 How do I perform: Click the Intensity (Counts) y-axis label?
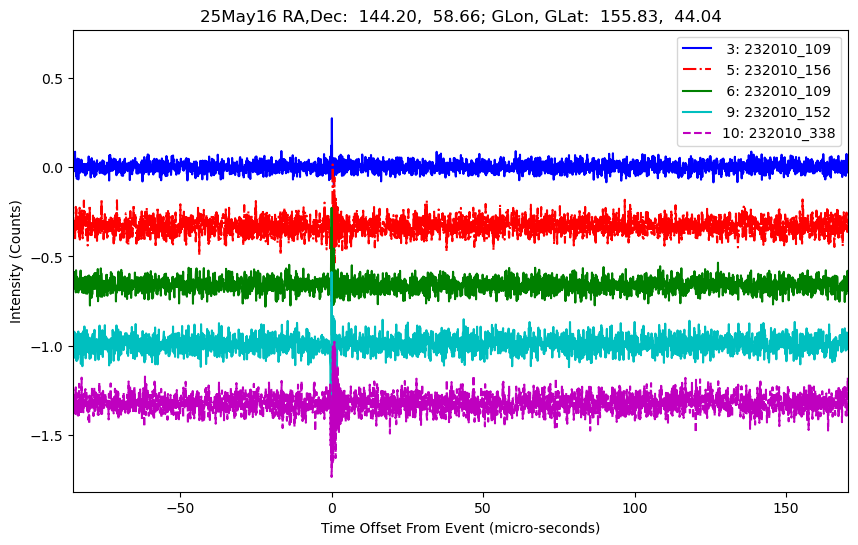[15, 262]
